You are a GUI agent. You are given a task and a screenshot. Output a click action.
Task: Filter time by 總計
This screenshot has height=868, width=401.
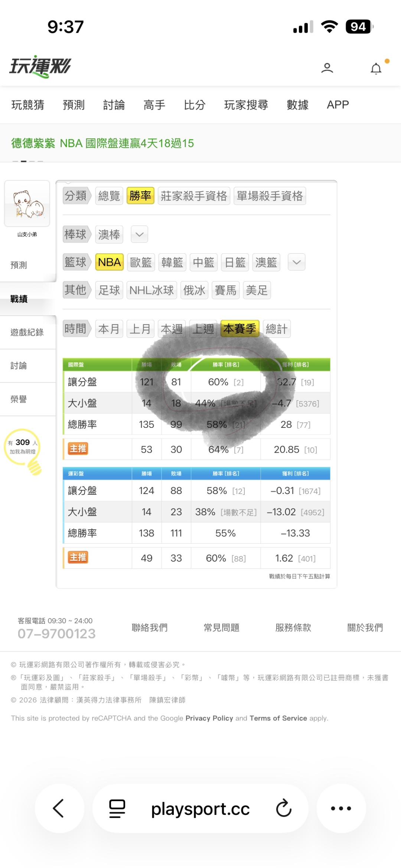pos(277,329)
